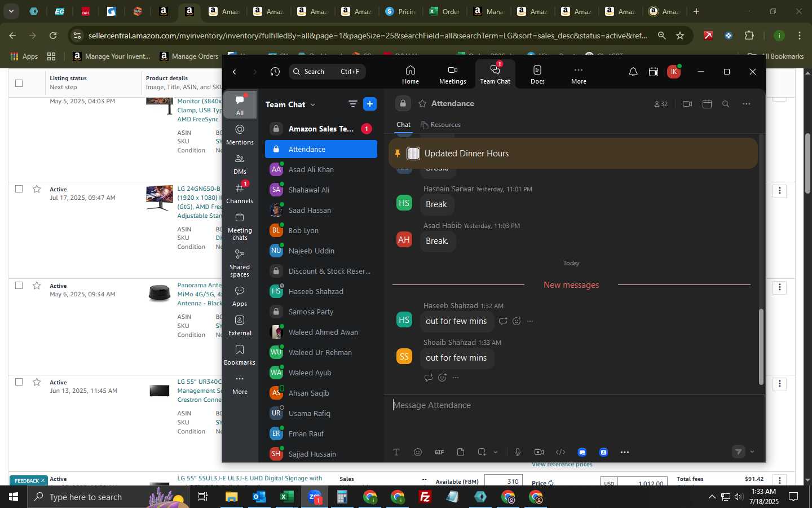Open the Attendance channel calendar icon
The image size is (812, 508).
(x=707, y=104)
